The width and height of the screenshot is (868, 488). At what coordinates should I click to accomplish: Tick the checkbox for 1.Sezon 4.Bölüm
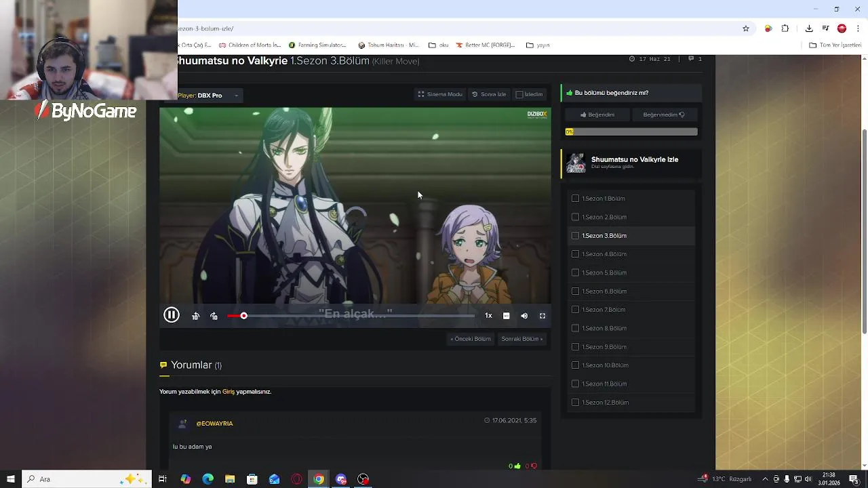point(575,254)
